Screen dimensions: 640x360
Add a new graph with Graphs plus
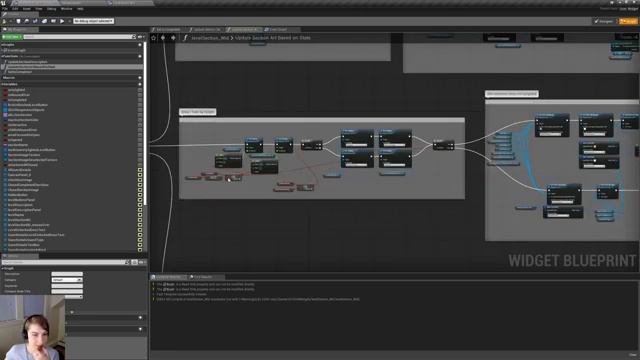tap(140, 44)
